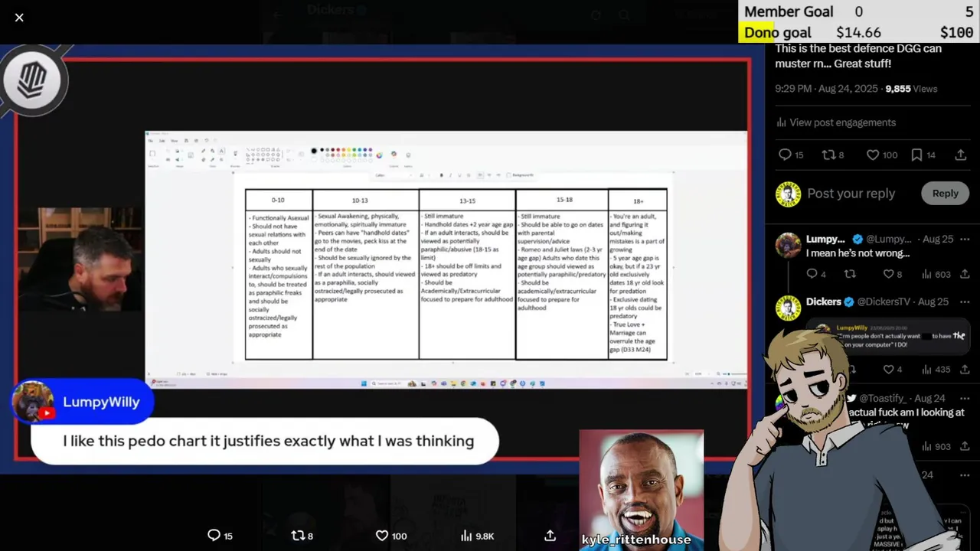
Task: Open the Dickers display name in the replies
Action: tap(824, 302)
